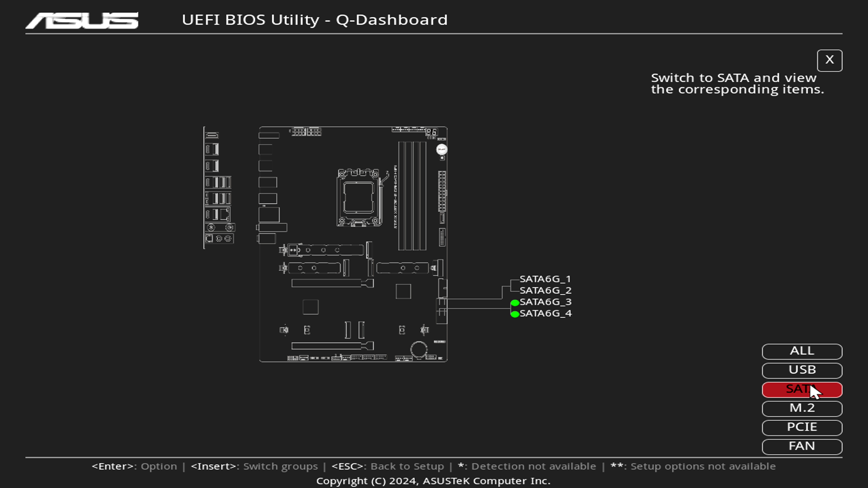Select the SATA6G_1 port label
Image resolution: width=868 pixels, height=488 pixels.
pos(545,279)
